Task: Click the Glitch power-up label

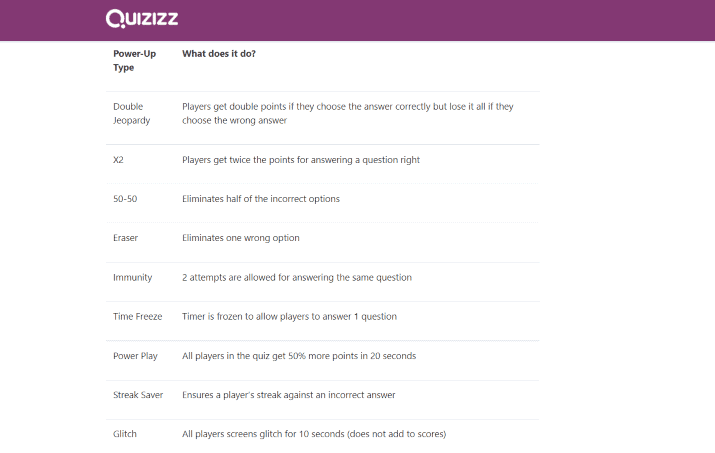Action: pos(125,434)
